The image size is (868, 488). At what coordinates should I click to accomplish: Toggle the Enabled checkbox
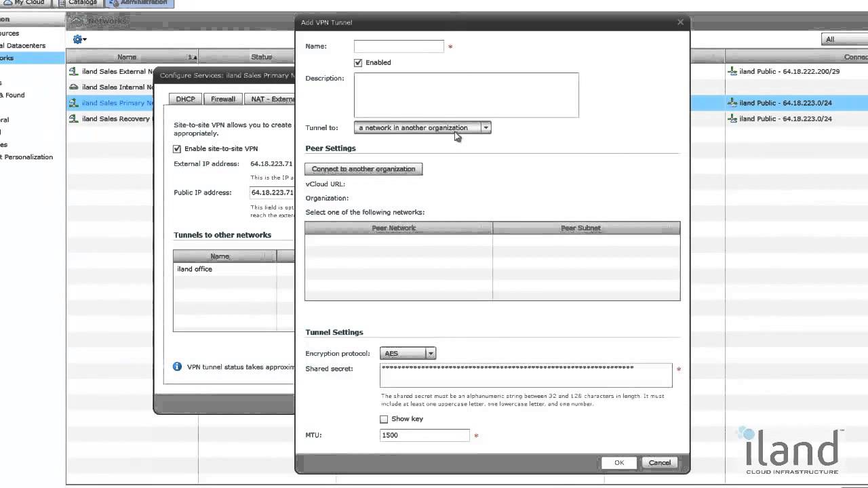358,62
